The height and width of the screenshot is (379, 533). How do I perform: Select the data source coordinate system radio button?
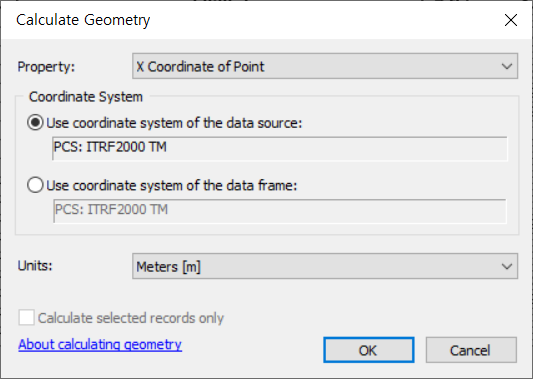click(x=35, y=123)
